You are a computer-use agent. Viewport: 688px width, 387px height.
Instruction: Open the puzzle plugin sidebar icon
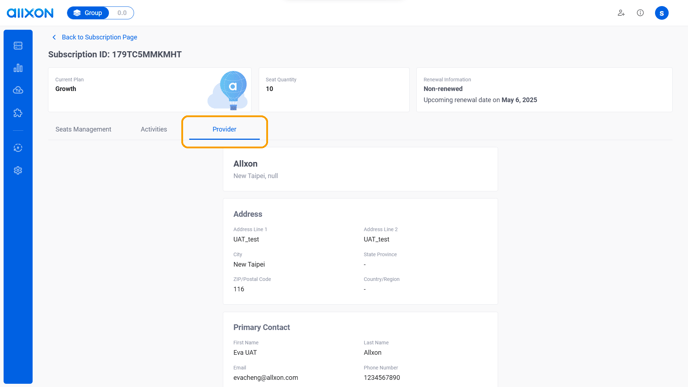point(18,113)
